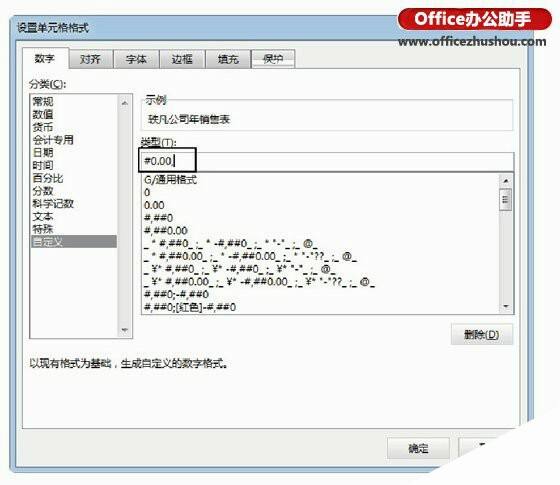The image size is (560, 485).
Task: Click the 删除(D) button
Action: pyautogui.click(x=481, y=335)
